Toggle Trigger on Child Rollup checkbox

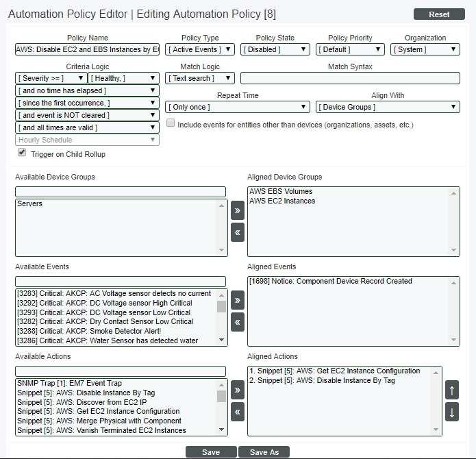22,153
